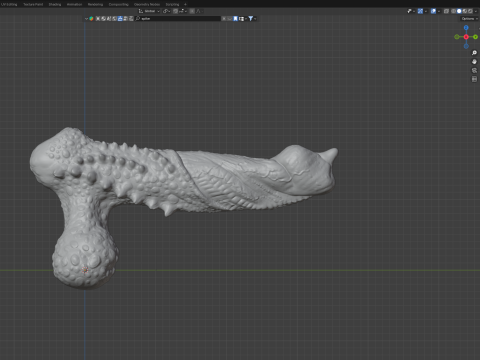Screen dimensions: 480x360
Task: Go to the Rendering workspace tab
Action: 95,4
